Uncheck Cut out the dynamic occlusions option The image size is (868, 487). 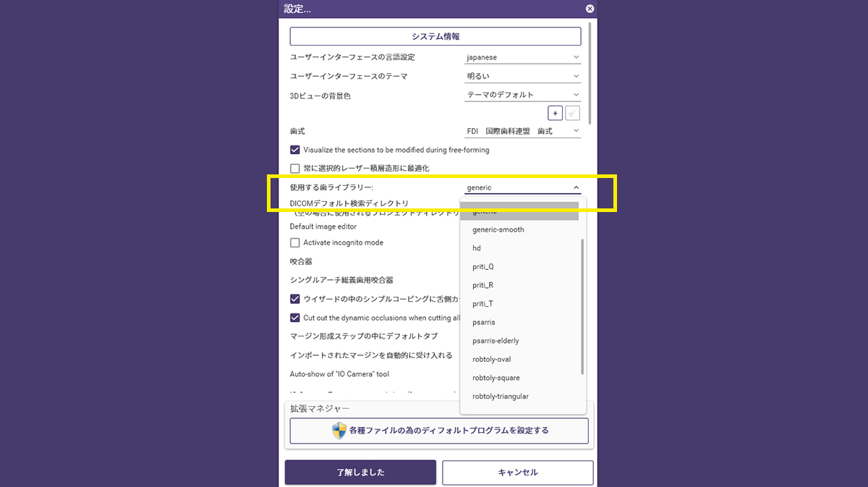tap(295, 318)
